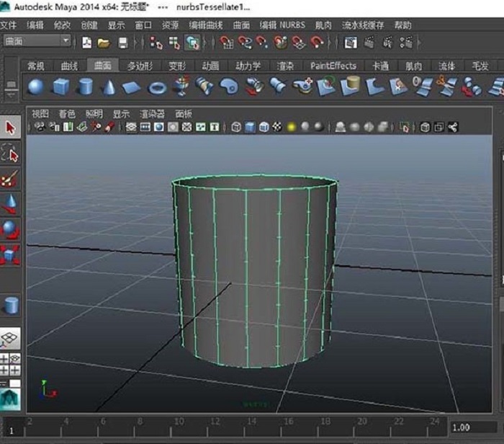Switch to single perspective layout
Image resolution: width=504 pixels, height=444 pixels.
(10, 339)
